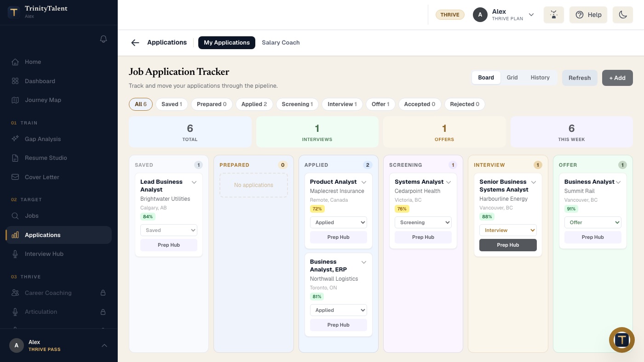Click the + Add button
The image size is (644, 362).
[617, 78]
